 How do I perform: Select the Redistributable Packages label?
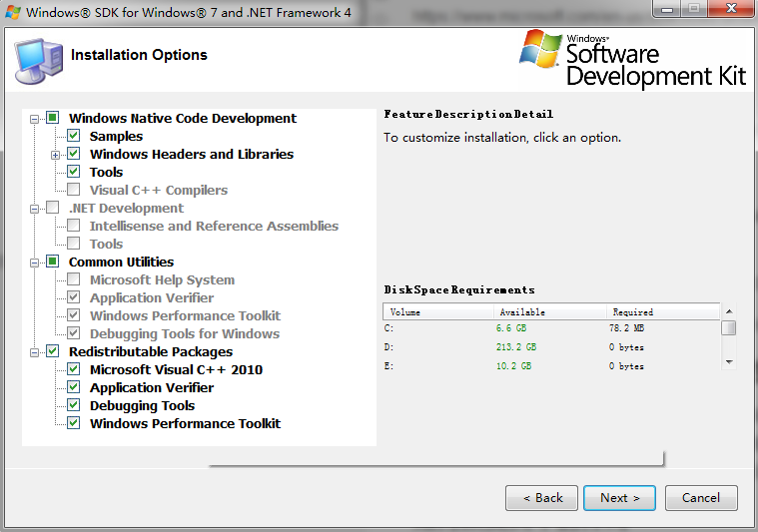(x=151, y=351)
